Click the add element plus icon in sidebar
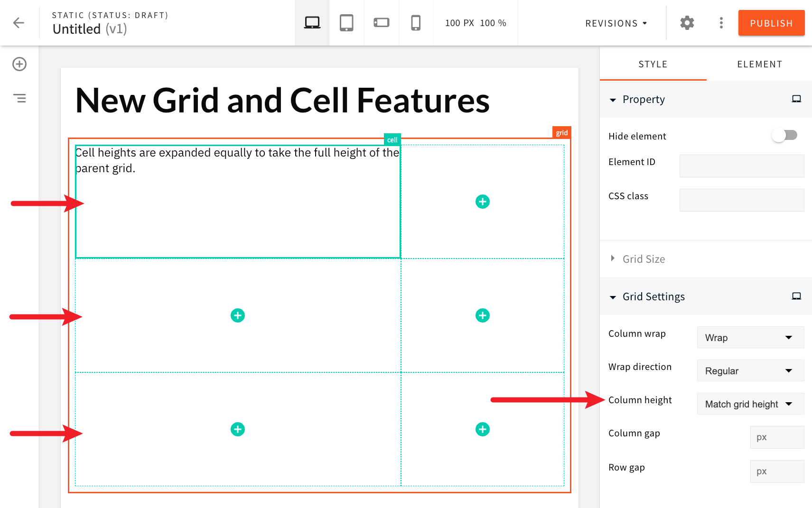This screenshot has width=812, height=508. coord(19,64)
